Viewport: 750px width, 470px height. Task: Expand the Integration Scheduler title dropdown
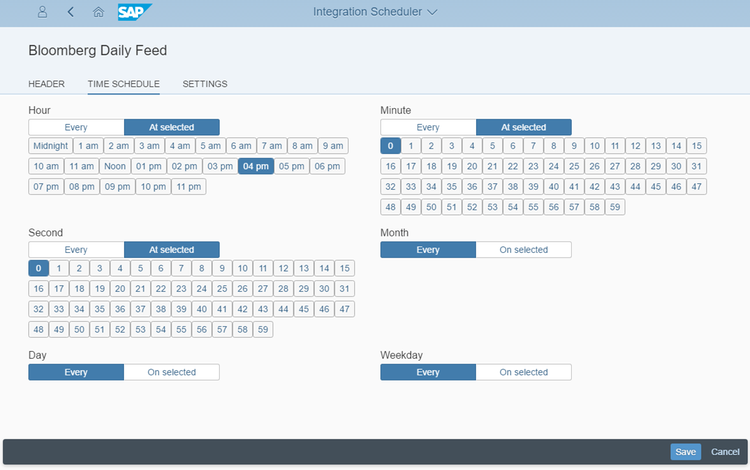click(x=375, y=12)
